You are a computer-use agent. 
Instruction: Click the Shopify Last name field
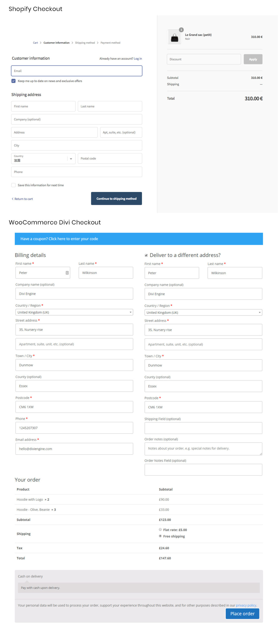[x=110, y=106]
